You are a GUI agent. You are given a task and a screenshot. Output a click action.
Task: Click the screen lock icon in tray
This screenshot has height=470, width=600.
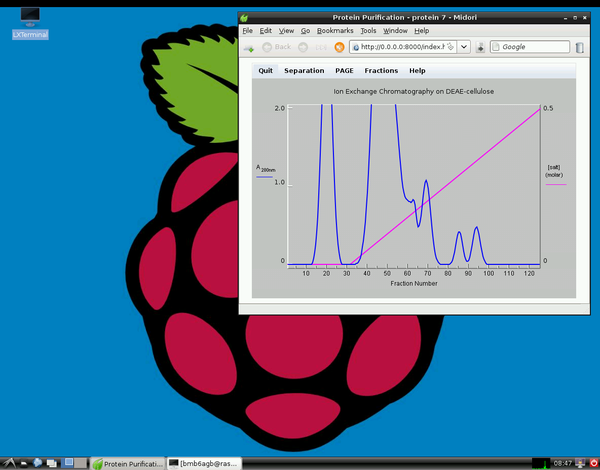coord(580,463)
